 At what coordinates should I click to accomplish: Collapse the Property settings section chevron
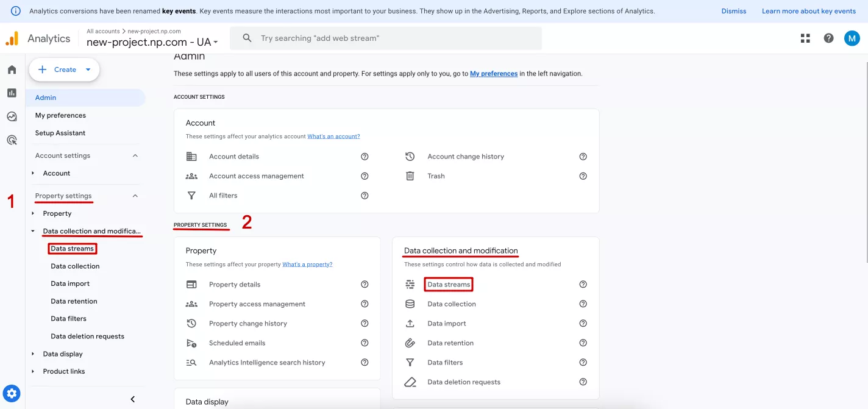click(135, 196)
